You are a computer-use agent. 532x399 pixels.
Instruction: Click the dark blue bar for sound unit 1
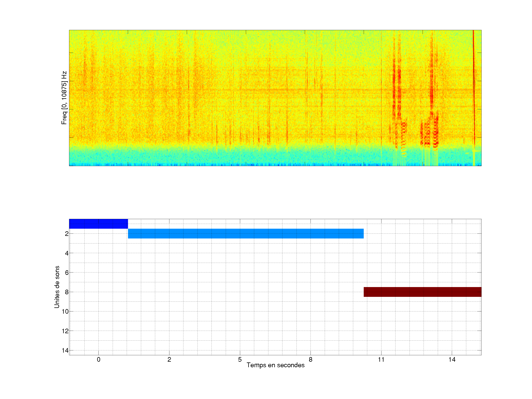point(98,224)
